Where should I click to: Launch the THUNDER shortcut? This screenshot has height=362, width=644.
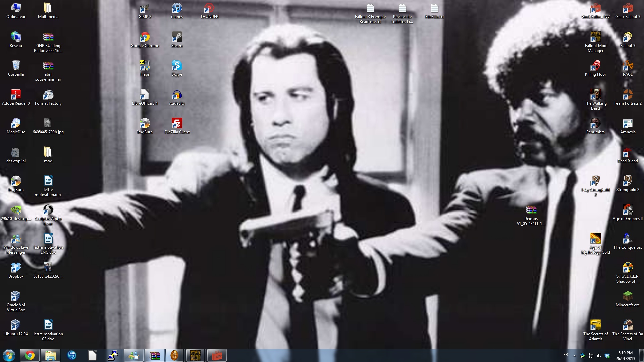tap(209, 11)
